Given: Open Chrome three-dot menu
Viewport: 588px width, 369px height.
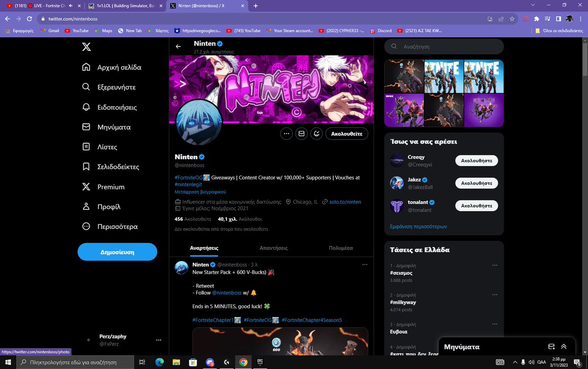Looking at the screenshot, I should (581, 19).
